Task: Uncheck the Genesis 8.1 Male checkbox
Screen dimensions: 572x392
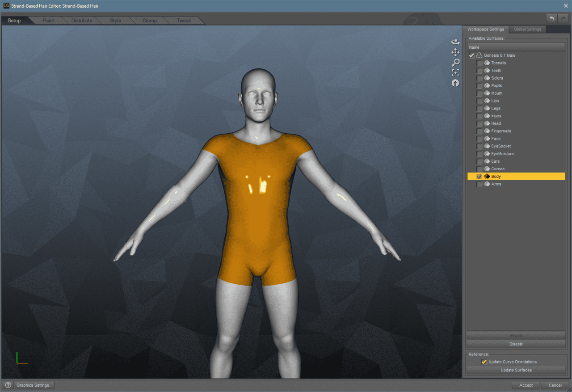Action: (x=471, y=55)
